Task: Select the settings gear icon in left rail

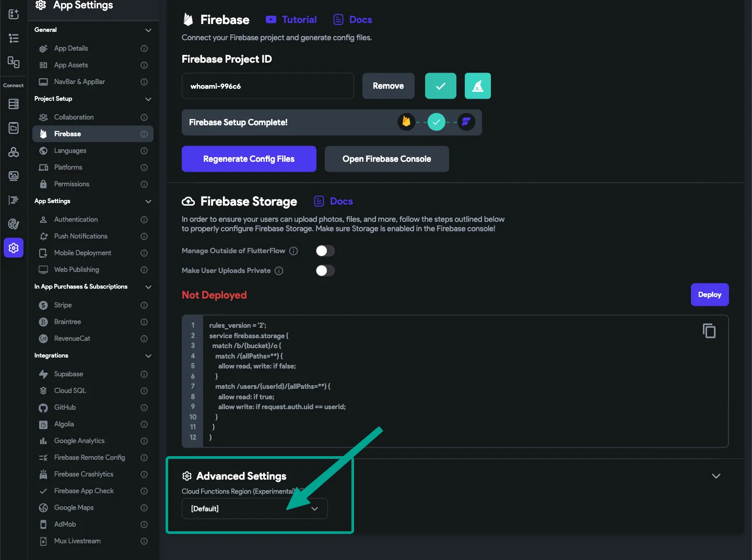Action: coord(14,248)
